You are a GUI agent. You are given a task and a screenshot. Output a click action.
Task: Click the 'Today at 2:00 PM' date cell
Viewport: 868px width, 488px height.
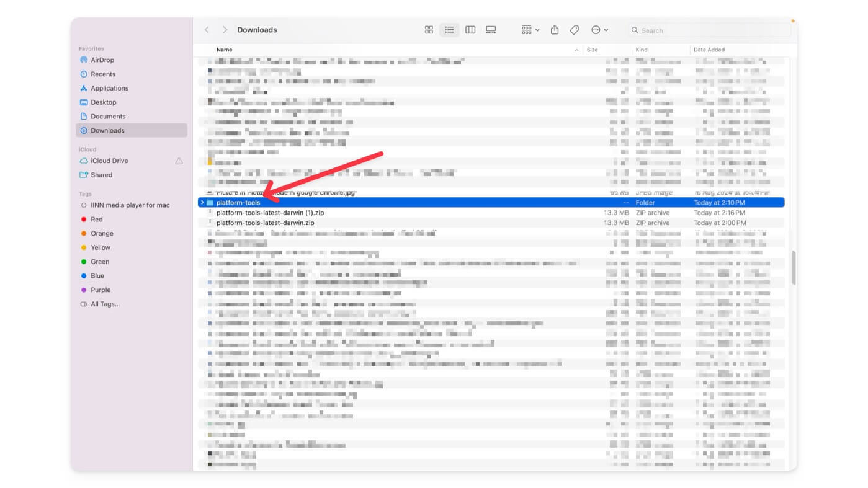click(719, 223)
